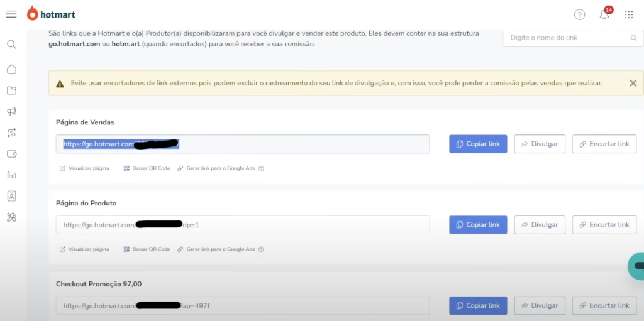
Task: Click the 'Página do Produto' heading
Action: (x=86, y=203)
